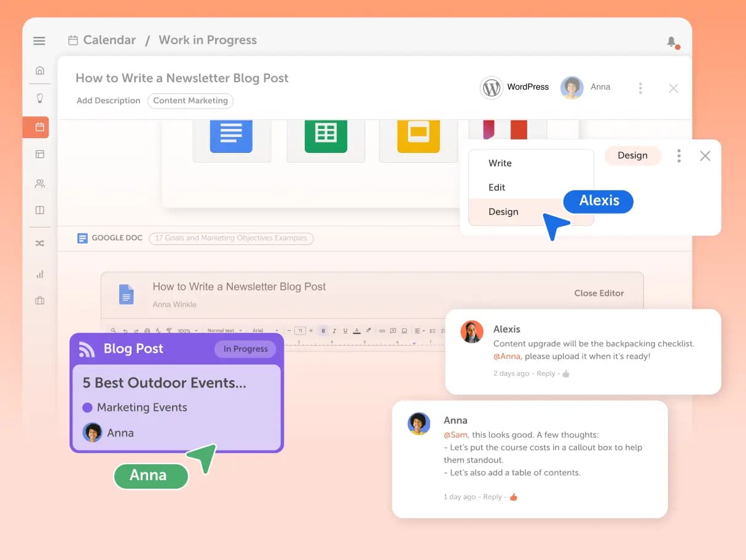Viewport: 746px width, 560px height.
Task: Click the Close Editor button
Action: [599, 293]
